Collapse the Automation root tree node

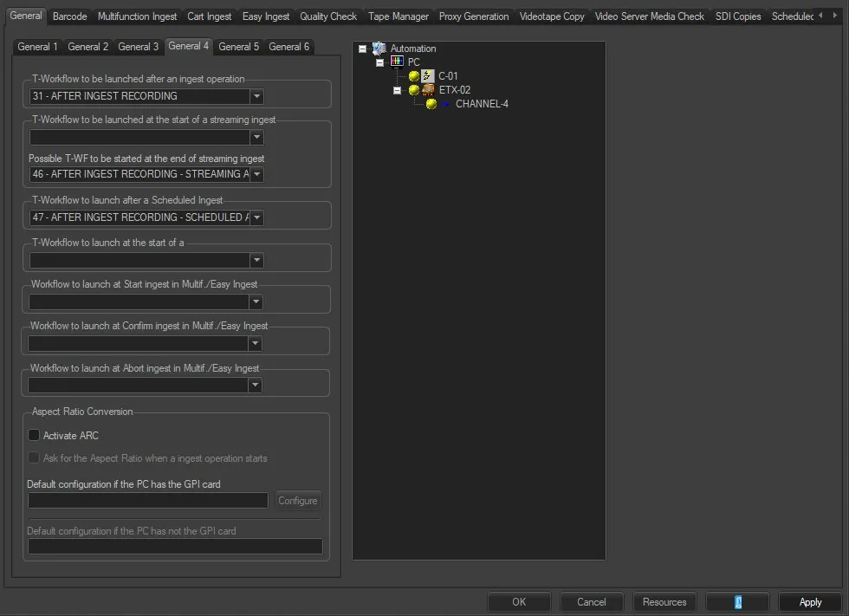point(363,49)
